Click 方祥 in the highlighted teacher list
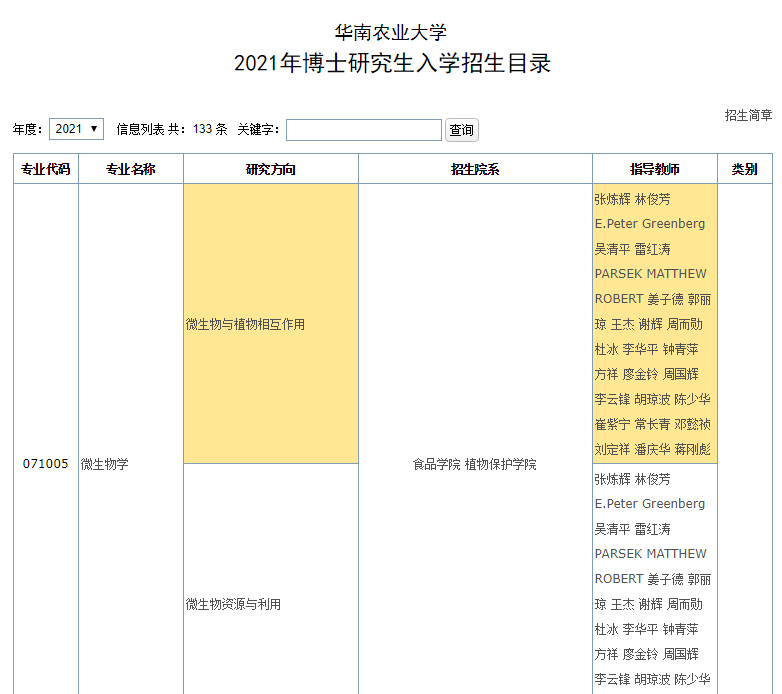 pos(606,374)
